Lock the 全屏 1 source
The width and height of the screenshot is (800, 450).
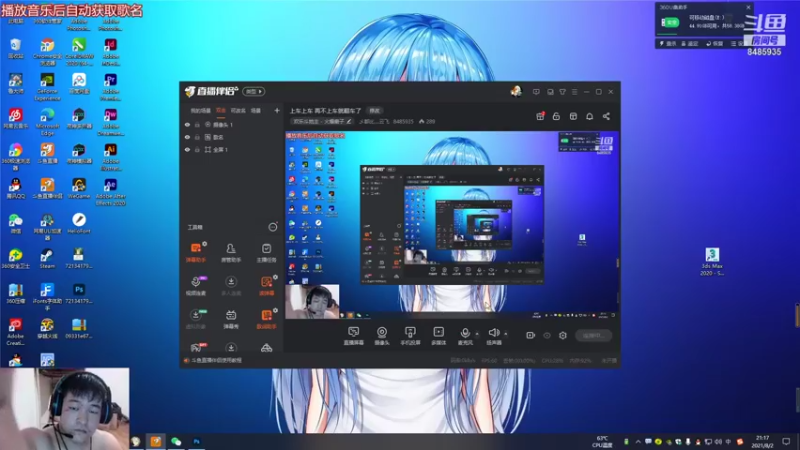(197, 150)
